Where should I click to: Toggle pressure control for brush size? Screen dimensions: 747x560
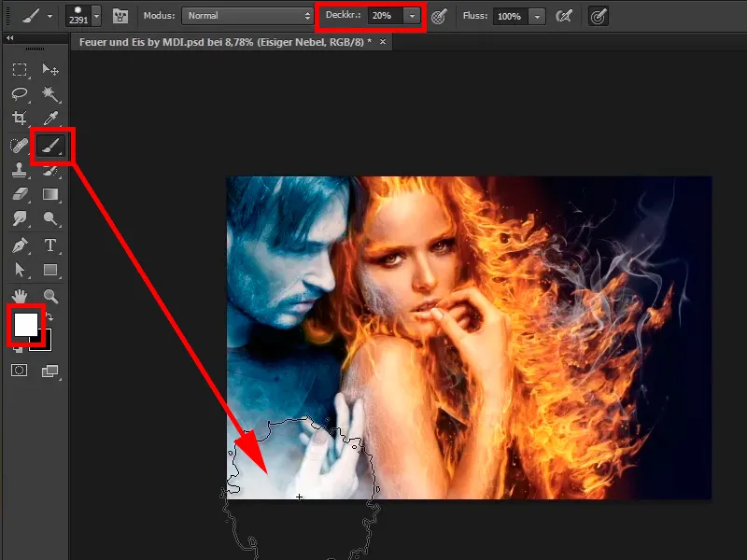click(x=598, y=17)
